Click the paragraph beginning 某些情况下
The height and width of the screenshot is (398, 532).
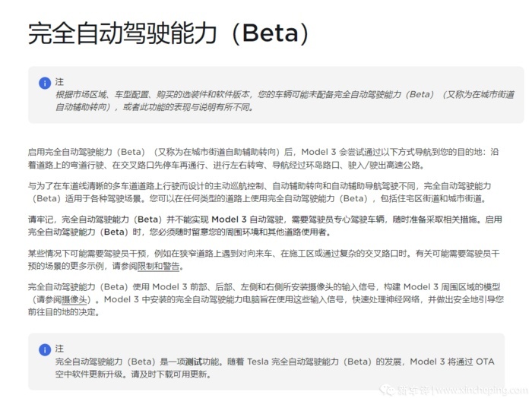coord(264,260)
